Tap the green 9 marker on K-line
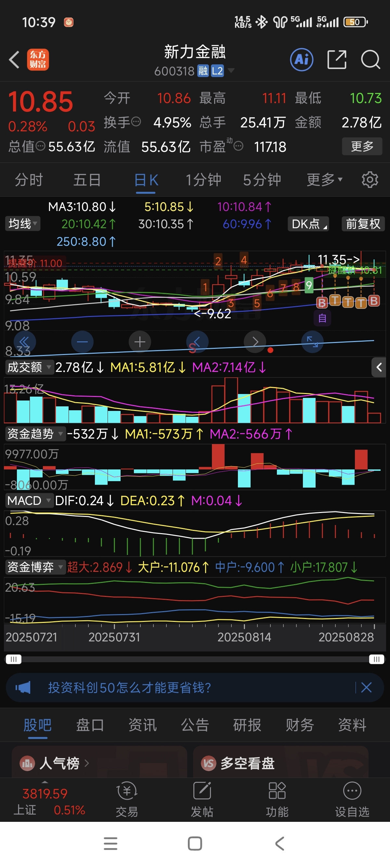Viewport: 390px width, 868px height. [309, 285]
